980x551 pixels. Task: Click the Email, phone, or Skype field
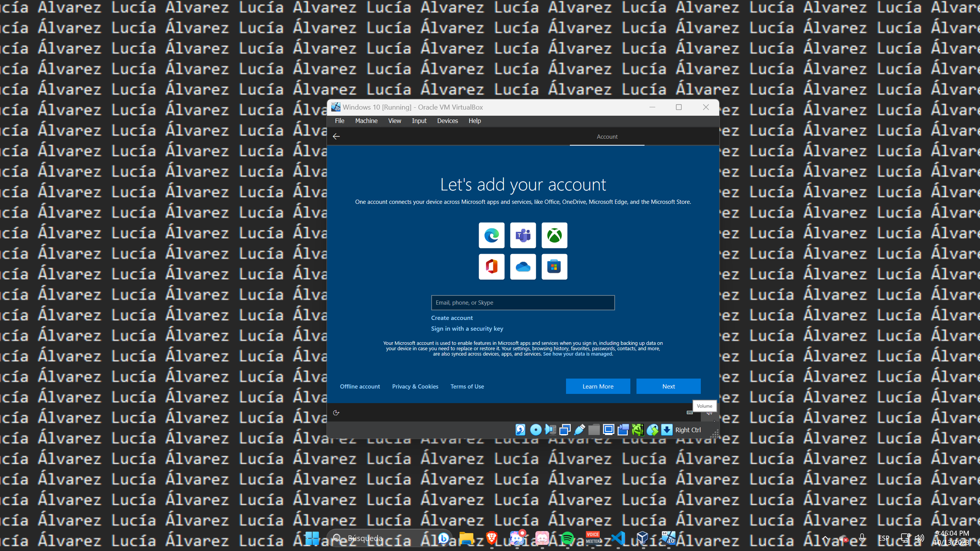[523, 303]
